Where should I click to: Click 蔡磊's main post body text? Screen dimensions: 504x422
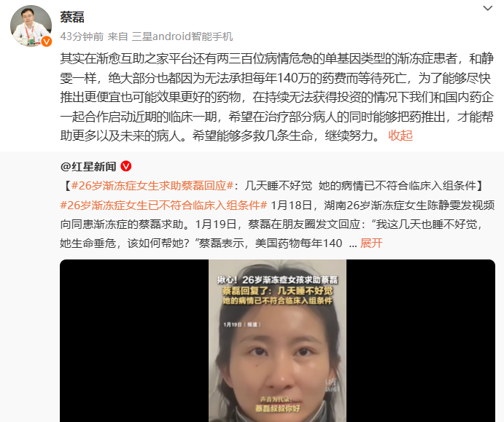pyautogui.click(x=276, y=97)
